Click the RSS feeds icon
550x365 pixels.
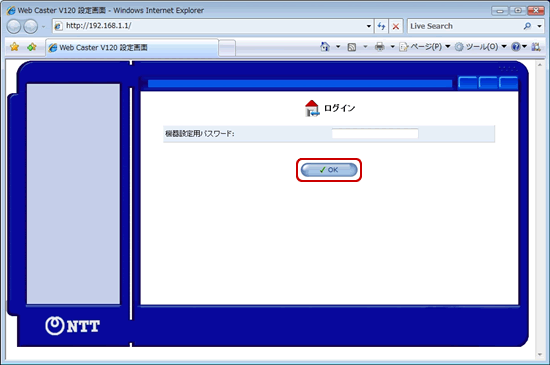pyautogui.click(x=351, y=47)
